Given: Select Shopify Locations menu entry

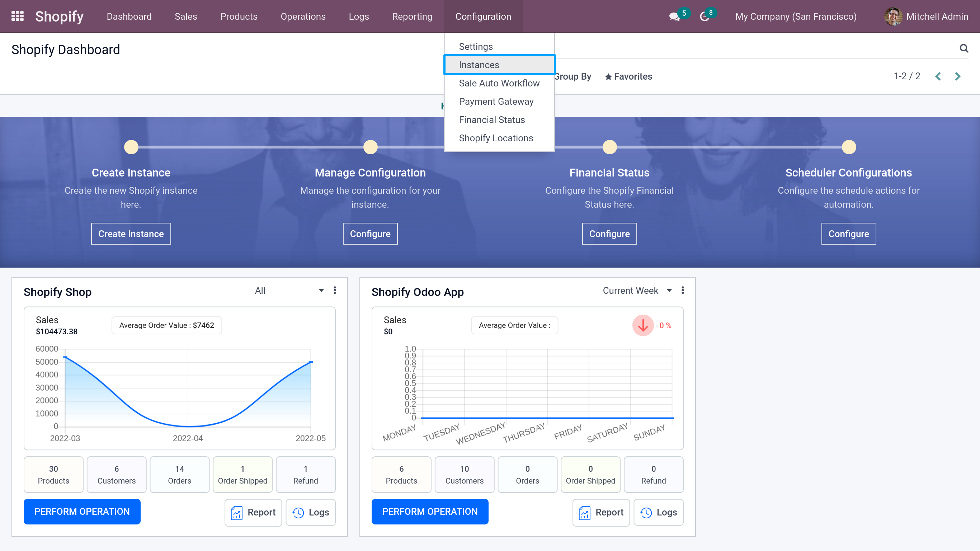Looking at the screenshot, I should (499, 138).
